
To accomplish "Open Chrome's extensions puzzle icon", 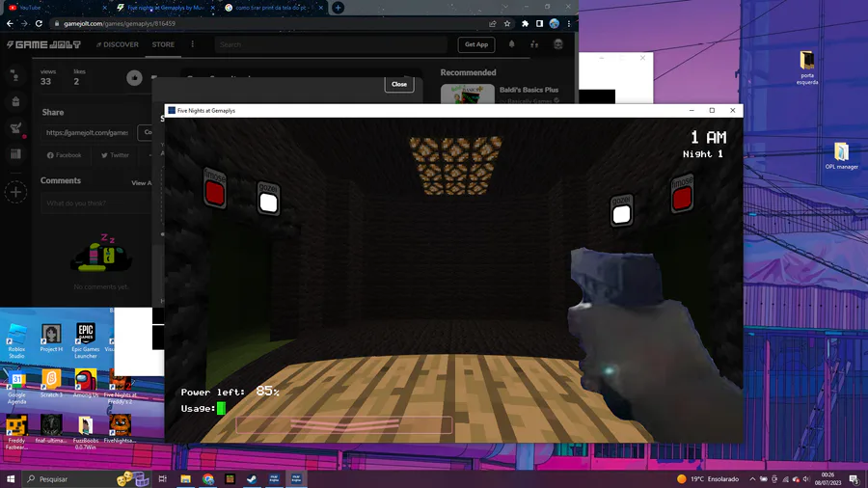I will (525, 24).
